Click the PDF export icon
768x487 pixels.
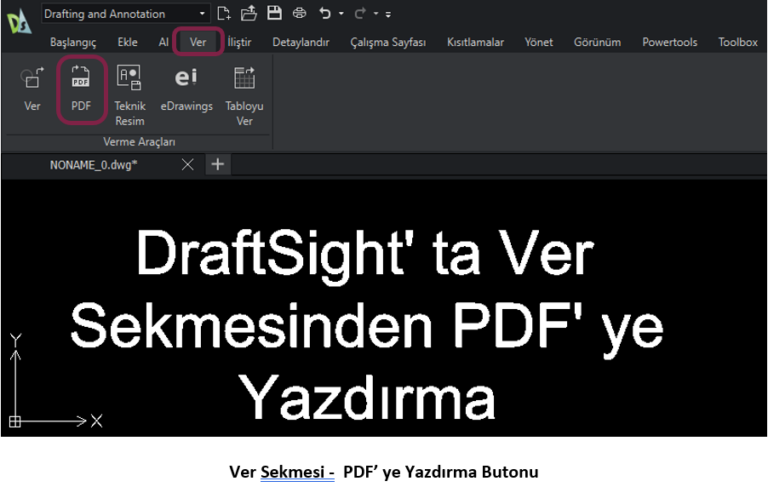(x=81, y=80)
